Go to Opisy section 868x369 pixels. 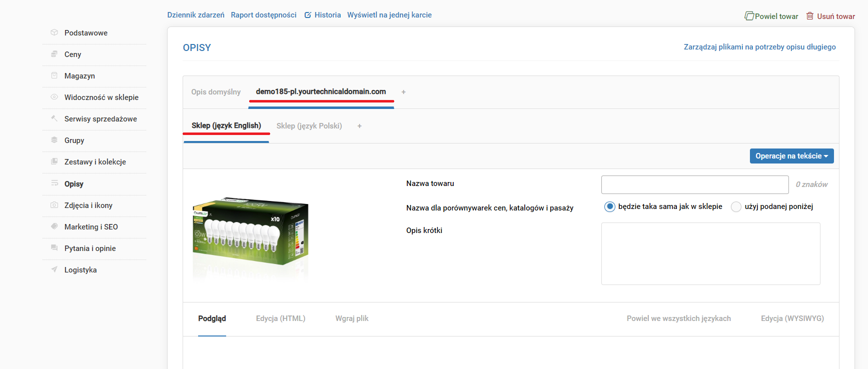tap(74, 184)
